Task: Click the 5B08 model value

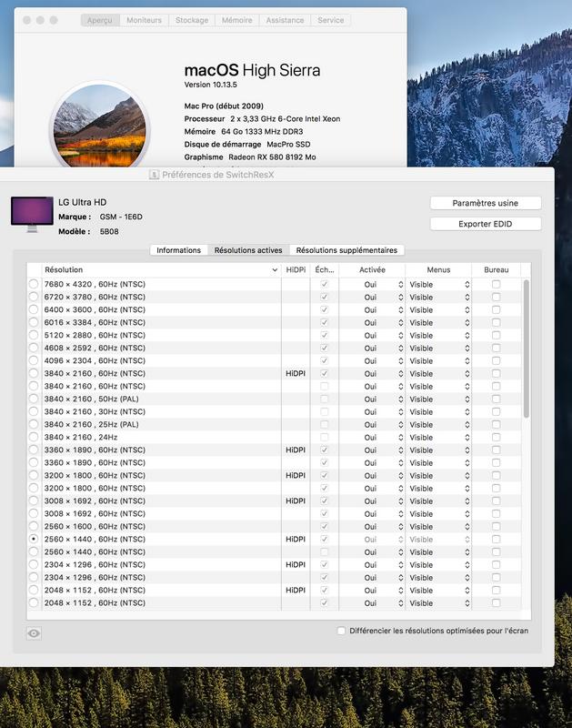Action: pyautogui.click(x=109, y=231)
